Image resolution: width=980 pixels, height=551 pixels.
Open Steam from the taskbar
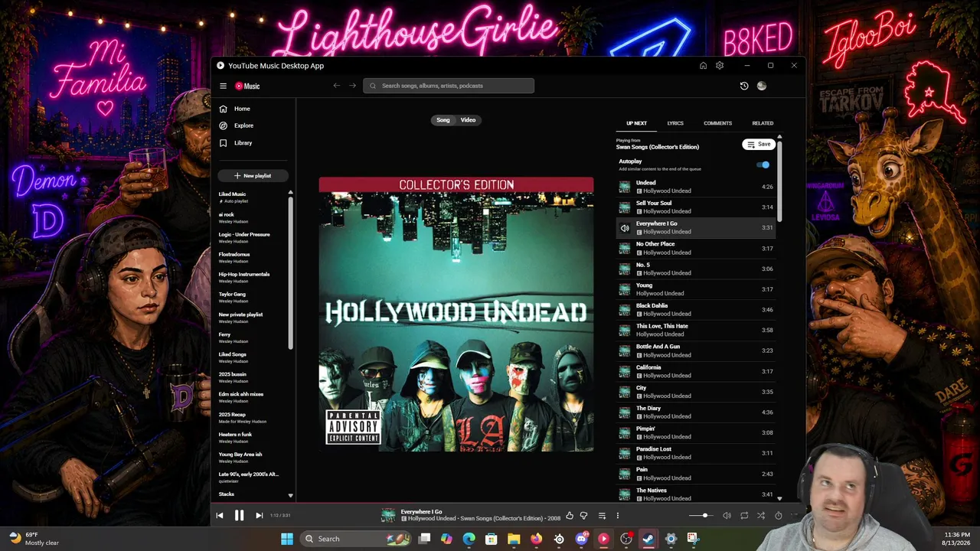coord(648,539)
